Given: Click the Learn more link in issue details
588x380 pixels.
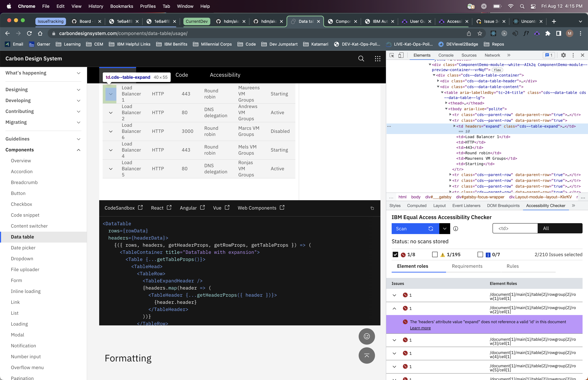Looking at the screenshot, I should point(420,328).
